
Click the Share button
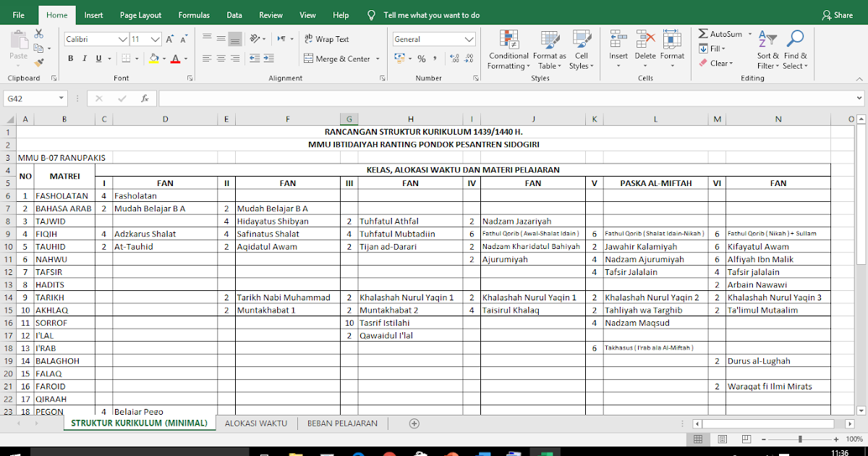836,14
